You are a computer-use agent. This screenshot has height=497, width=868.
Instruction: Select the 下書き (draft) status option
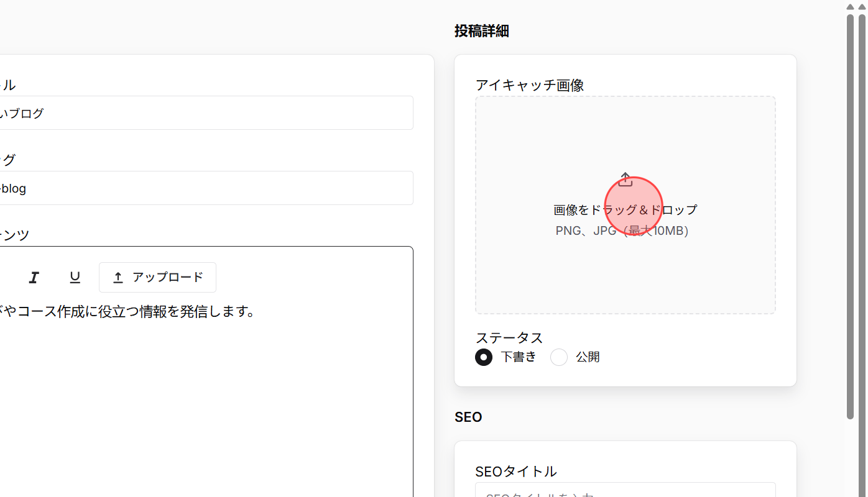484,357
